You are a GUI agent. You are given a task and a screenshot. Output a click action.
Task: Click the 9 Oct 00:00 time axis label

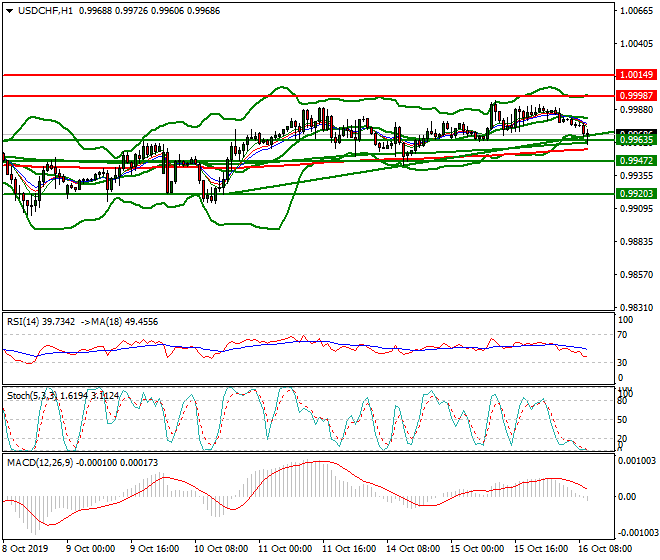click(90, 549)
